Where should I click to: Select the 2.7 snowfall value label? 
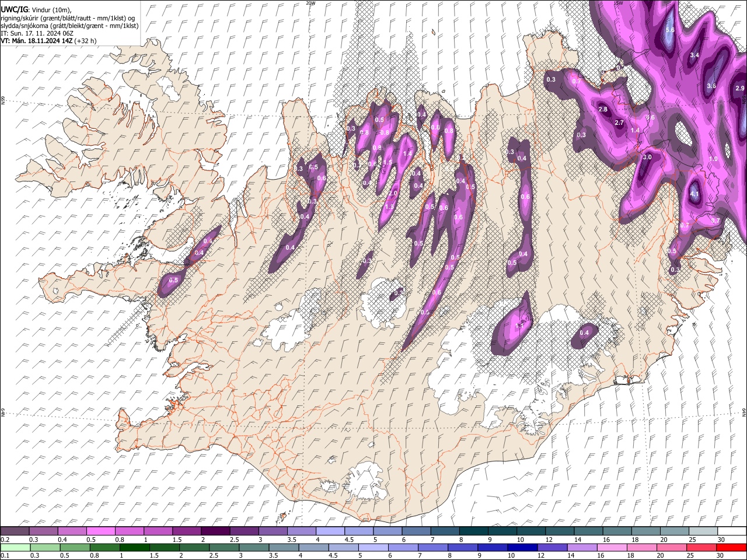[620, 123]
